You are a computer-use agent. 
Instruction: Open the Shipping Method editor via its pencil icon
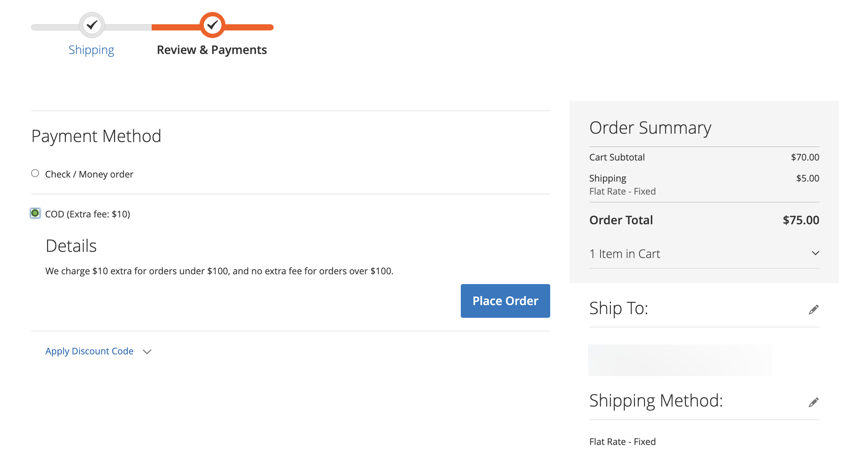click(x=813, y=402)
